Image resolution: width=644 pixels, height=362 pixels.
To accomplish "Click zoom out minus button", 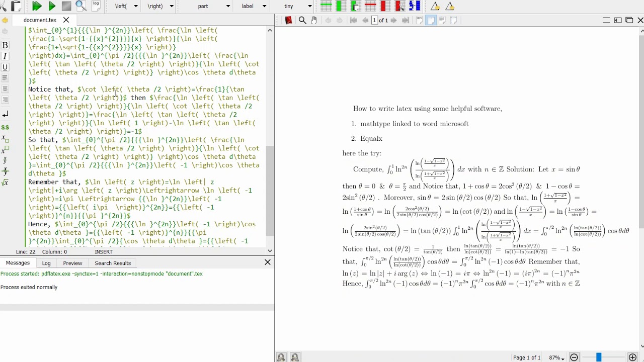I will 574,357.
